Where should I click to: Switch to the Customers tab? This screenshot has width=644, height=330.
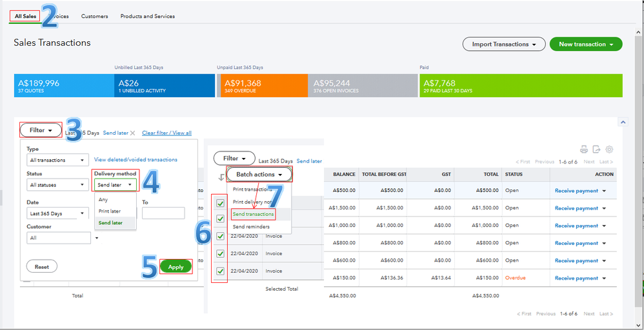[x=94, y=16]
